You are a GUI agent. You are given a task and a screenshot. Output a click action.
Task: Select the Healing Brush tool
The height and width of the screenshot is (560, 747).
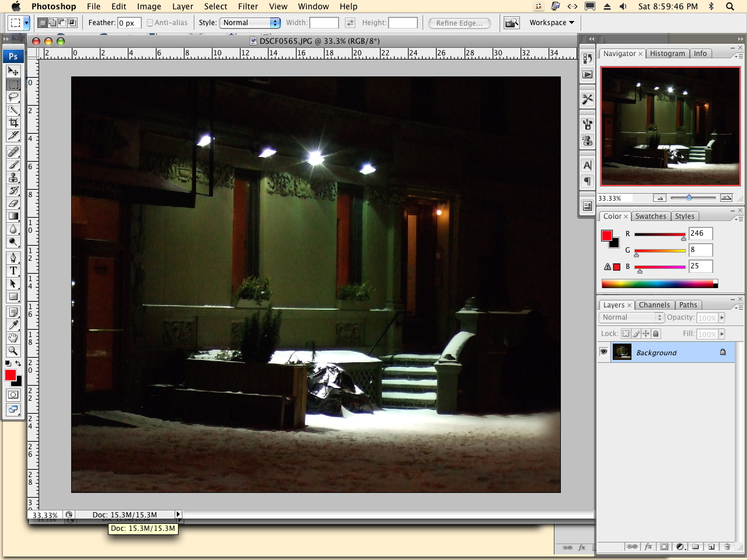pos(13,152)
